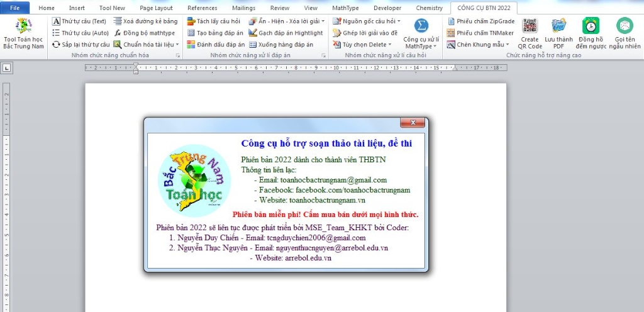Switch to the View tab
The width and height of the screenshot is (644, 312).
[x=311, y=8]
